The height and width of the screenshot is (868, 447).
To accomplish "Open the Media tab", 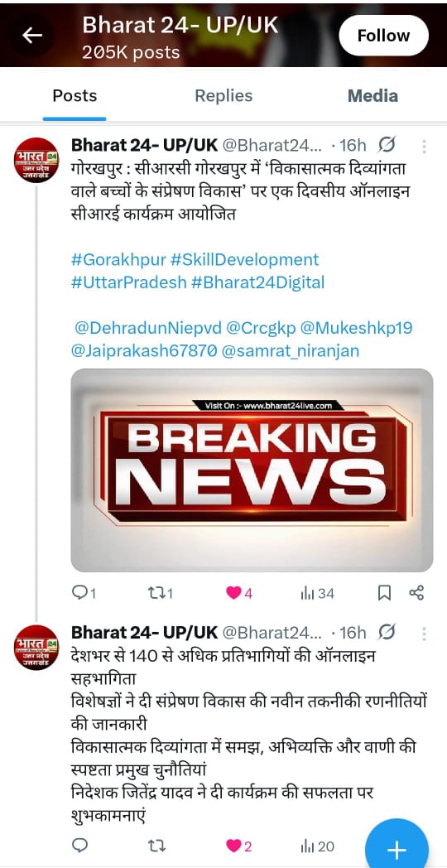I will [x=372, y=96].
